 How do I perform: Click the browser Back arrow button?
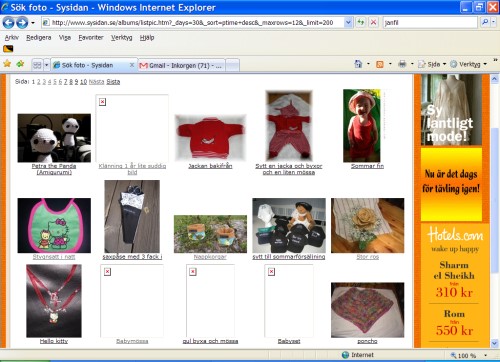pos(8,23)
